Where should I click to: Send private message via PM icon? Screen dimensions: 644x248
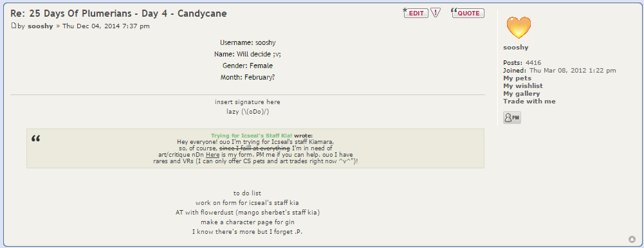511,118
